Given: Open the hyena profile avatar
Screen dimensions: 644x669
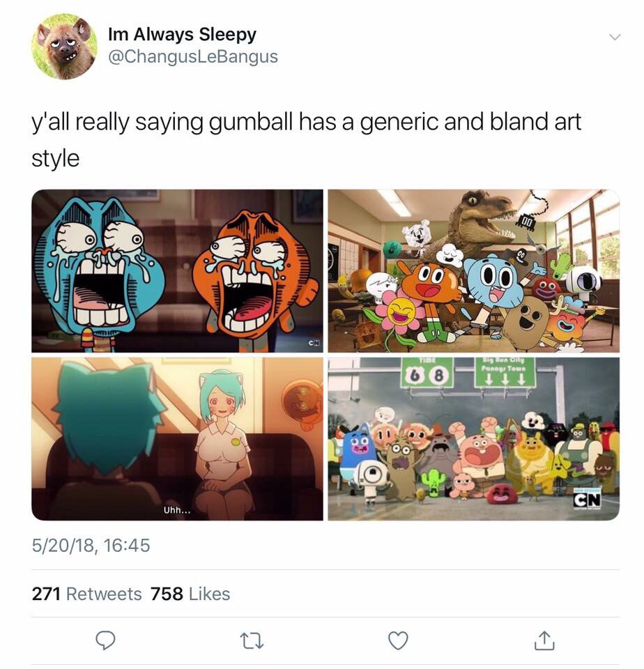Looking at the screenshot, I should pyautogui.click(x=64, y=47).
